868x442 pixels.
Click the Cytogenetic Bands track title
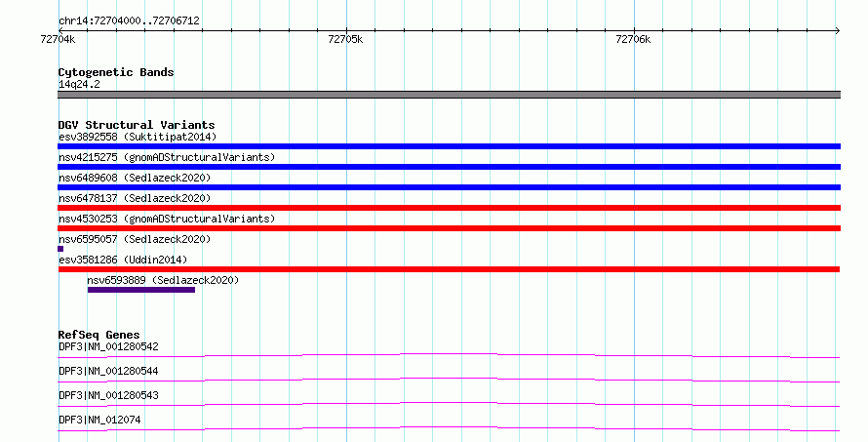[116, 72]
